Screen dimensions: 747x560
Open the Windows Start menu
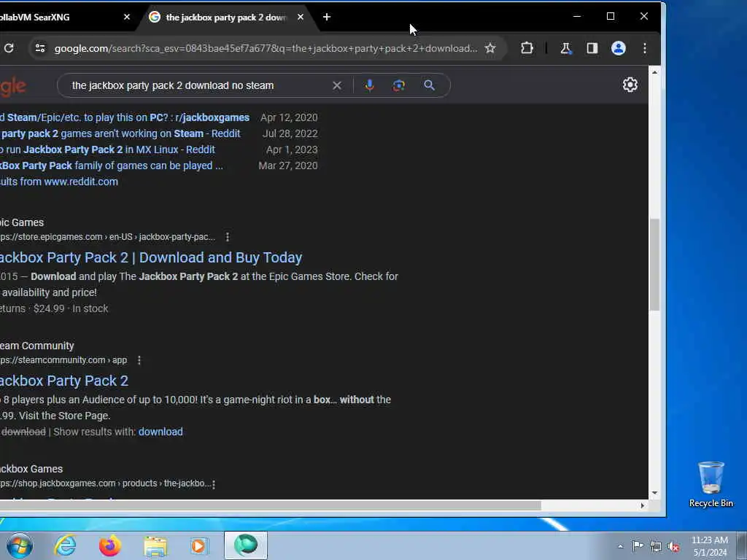click(20, 545)
